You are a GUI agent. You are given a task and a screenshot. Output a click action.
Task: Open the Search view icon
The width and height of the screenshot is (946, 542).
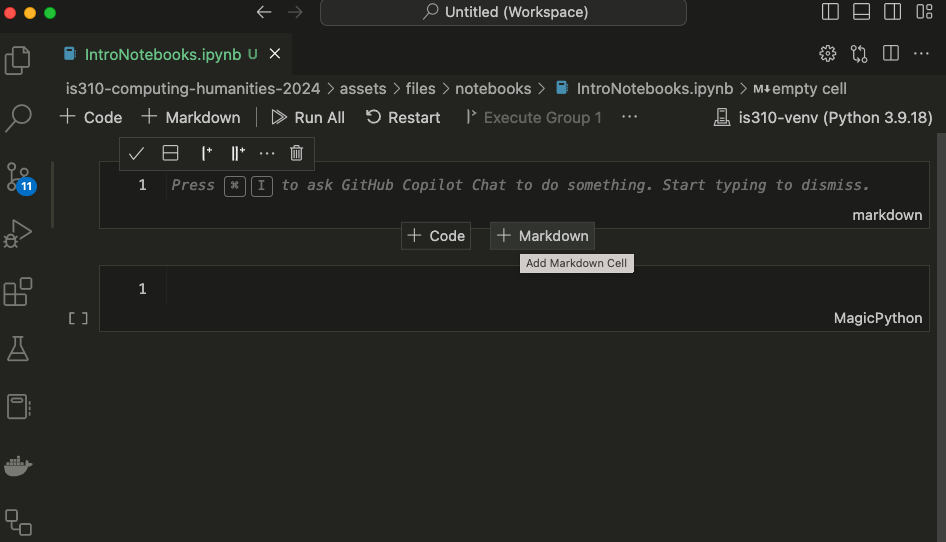click(18, 118)
